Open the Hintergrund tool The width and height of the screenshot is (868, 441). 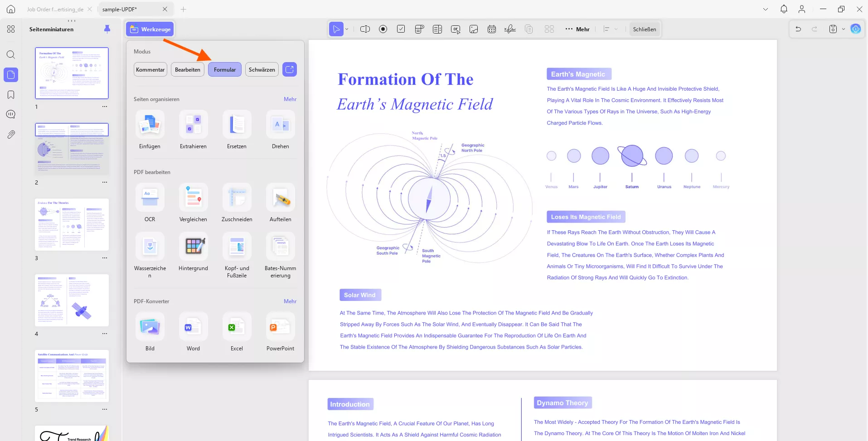193,252
